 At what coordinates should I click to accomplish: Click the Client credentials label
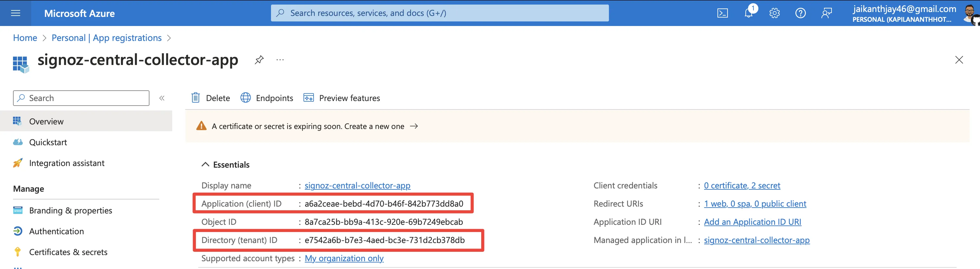(x=625, y=186)
